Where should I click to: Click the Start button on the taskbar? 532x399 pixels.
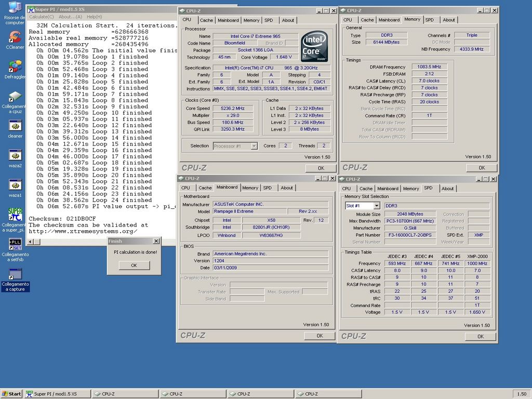[11, 394]
